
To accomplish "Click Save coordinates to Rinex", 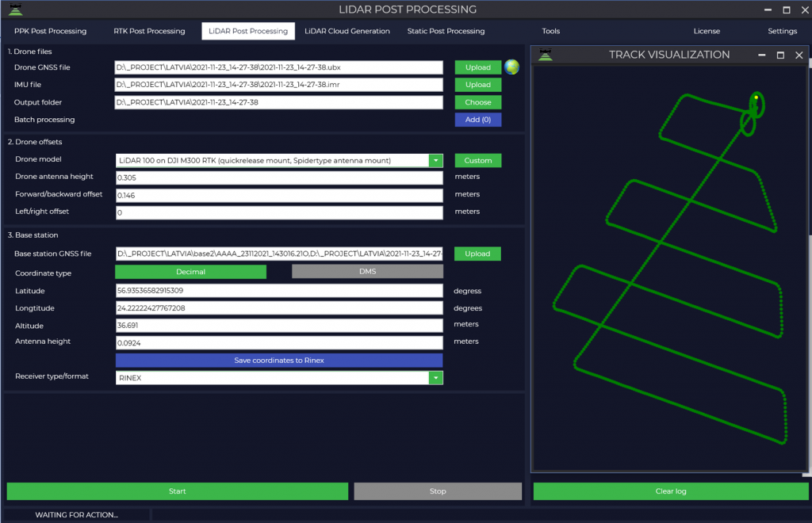I will tap(279, 361).
